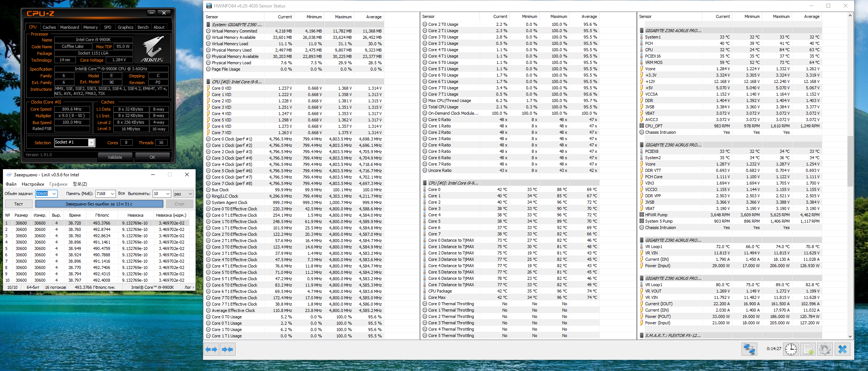Click the 'Тест' button in LinX

pos(19,204)
